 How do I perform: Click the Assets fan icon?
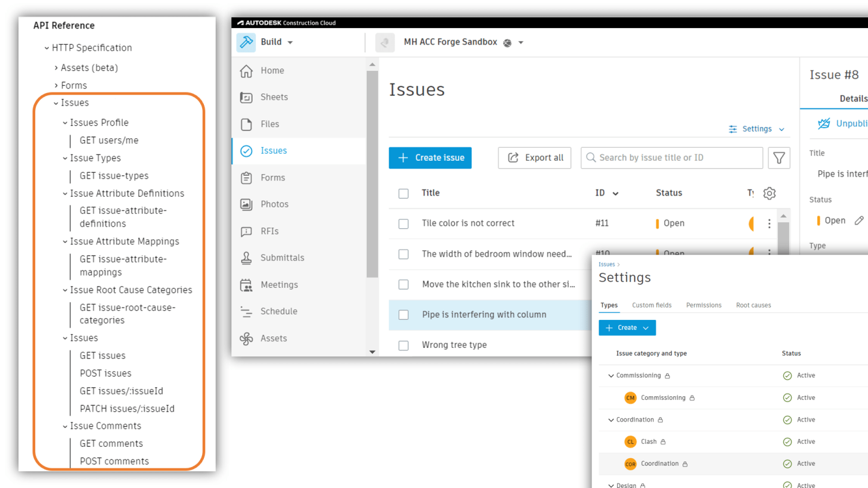246,338
